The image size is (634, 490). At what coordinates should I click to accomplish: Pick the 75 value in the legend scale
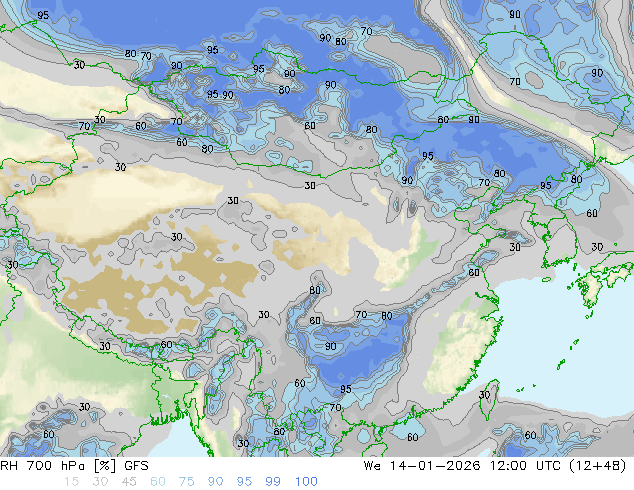tap(186, 482)
